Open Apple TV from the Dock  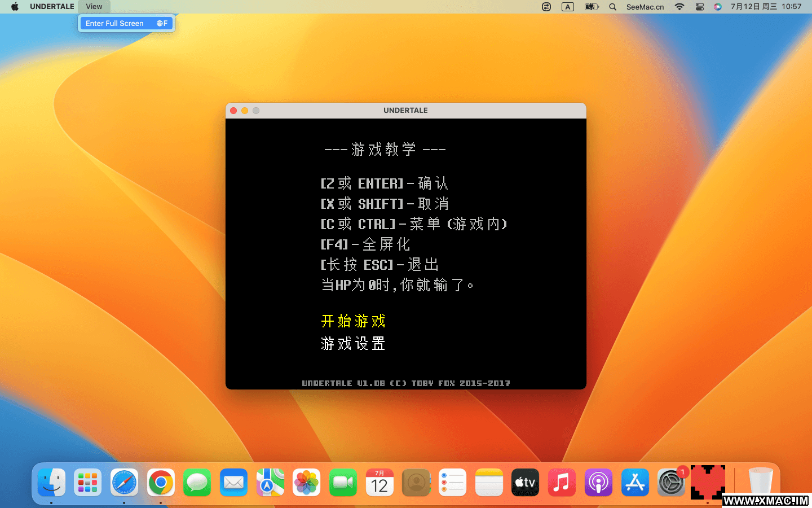tap(525, 483)
